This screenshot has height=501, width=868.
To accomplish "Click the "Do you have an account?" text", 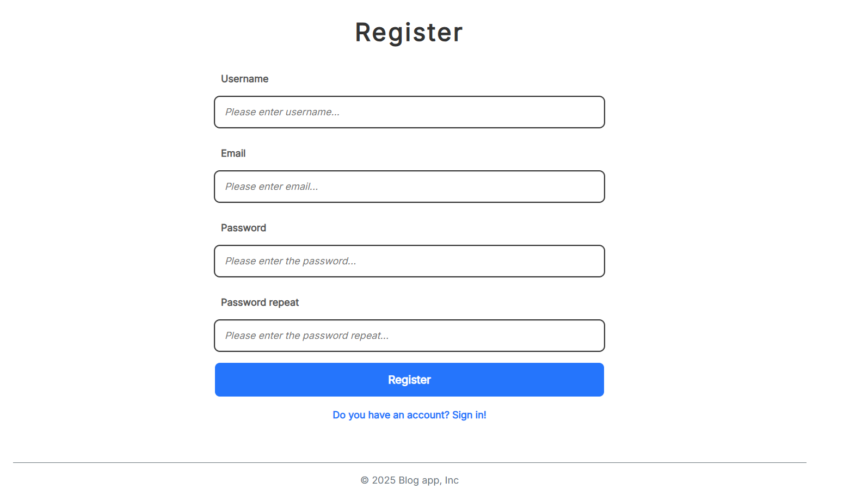I will (391, 415).
